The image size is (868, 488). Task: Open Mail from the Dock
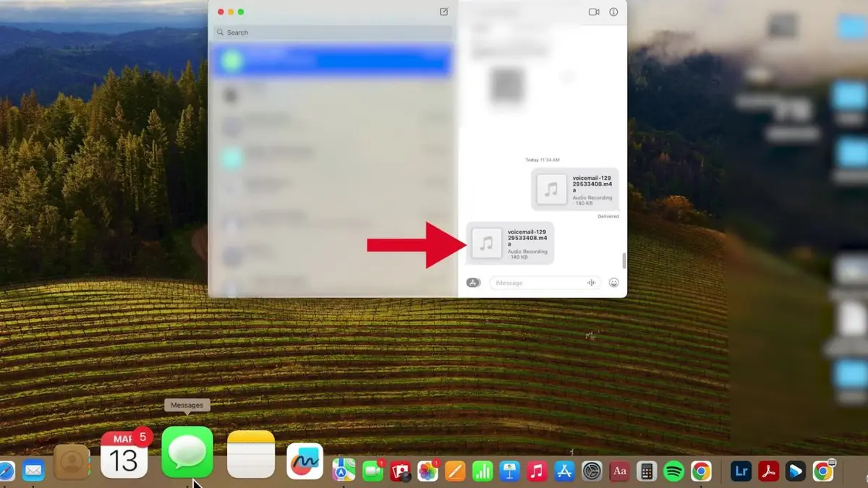33,471
